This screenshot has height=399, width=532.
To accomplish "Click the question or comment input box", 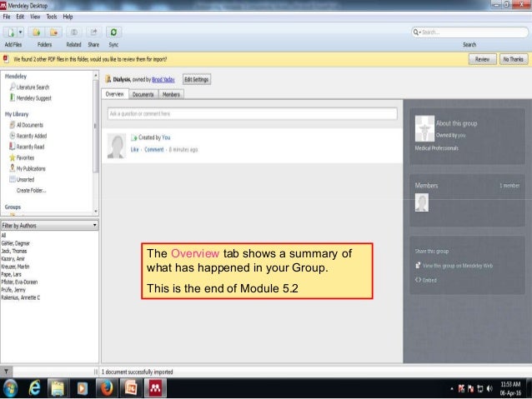I will tap(253, 113).
